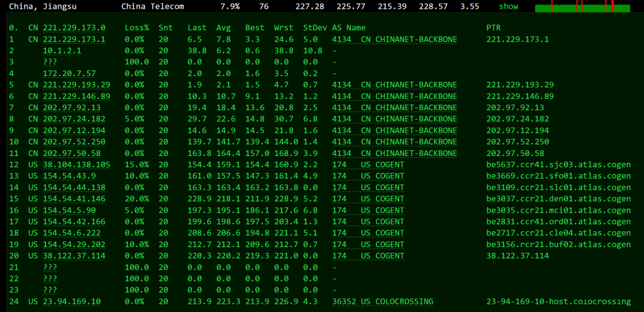Viewport: 644px width, 312px height.
Task: Open 174 US COGENT link on hop 14
Action: (x=368, y=187)
